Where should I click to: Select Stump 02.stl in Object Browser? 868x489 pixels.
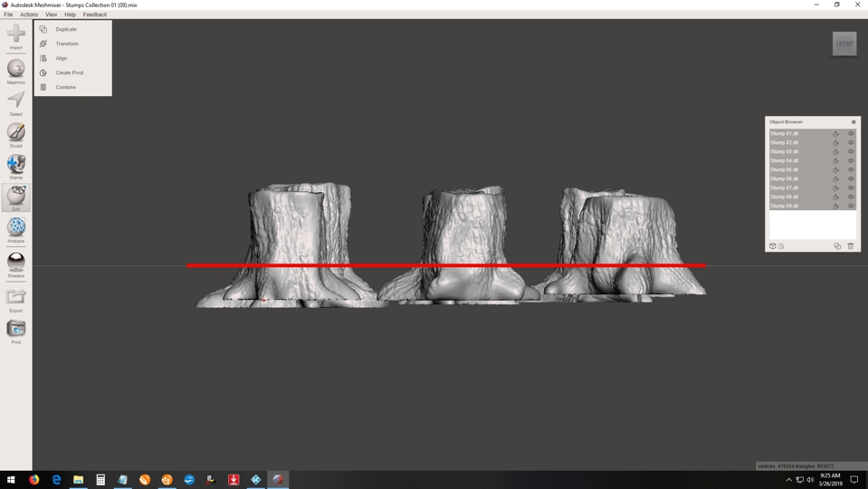click(785, 142)
